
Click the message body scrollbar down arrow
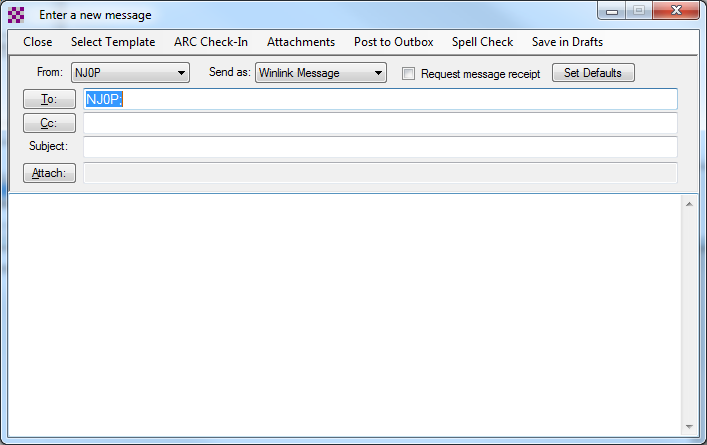(x=689, y=425)
